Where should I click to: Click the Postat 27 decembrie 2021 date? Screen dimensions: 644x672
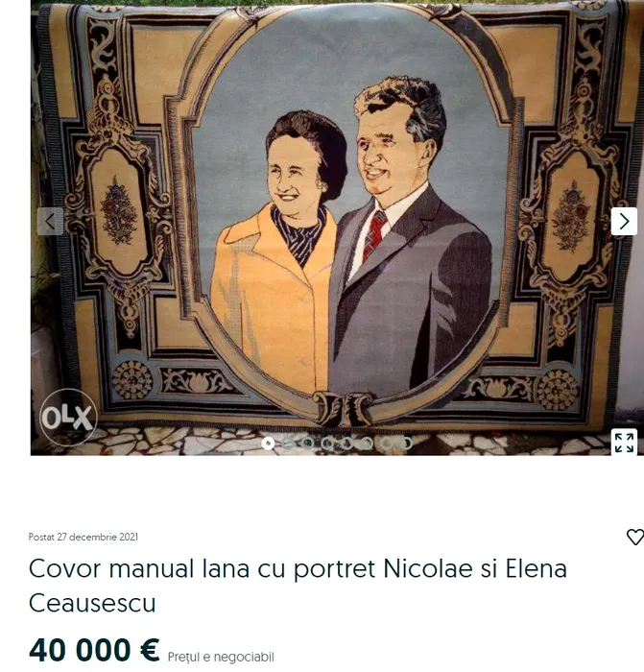pos(83,537)
